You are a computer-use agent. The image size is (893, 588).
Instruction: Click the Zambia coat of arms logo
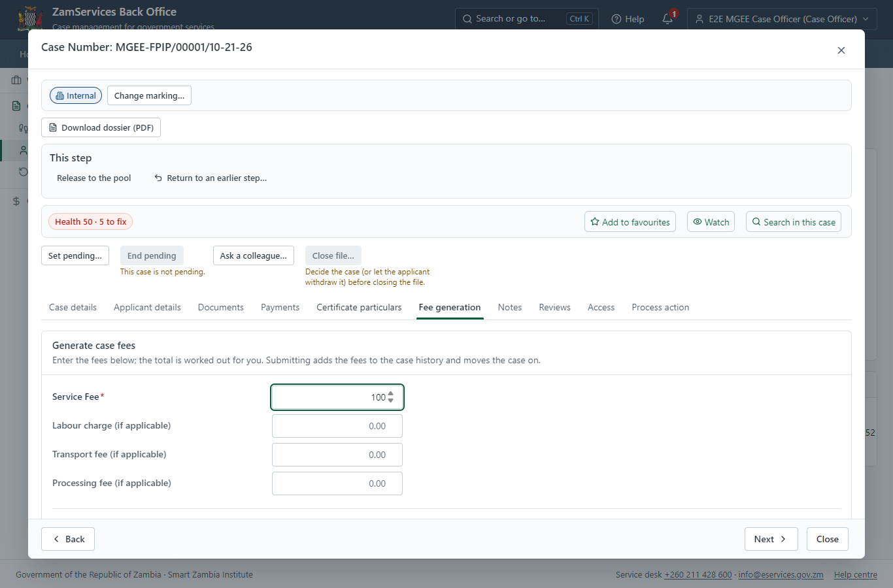click(30, 19)
